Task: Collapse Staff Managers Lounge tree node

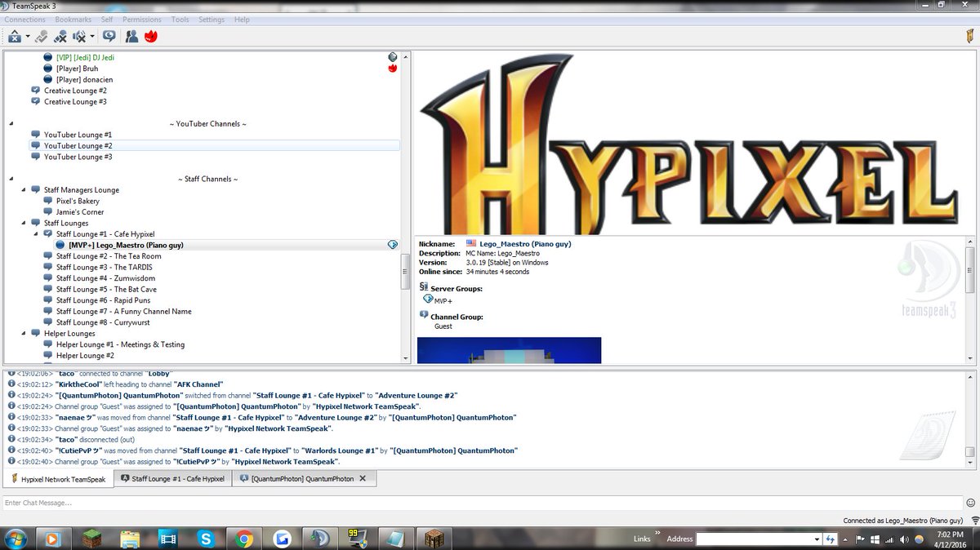Action: (24, 190)
